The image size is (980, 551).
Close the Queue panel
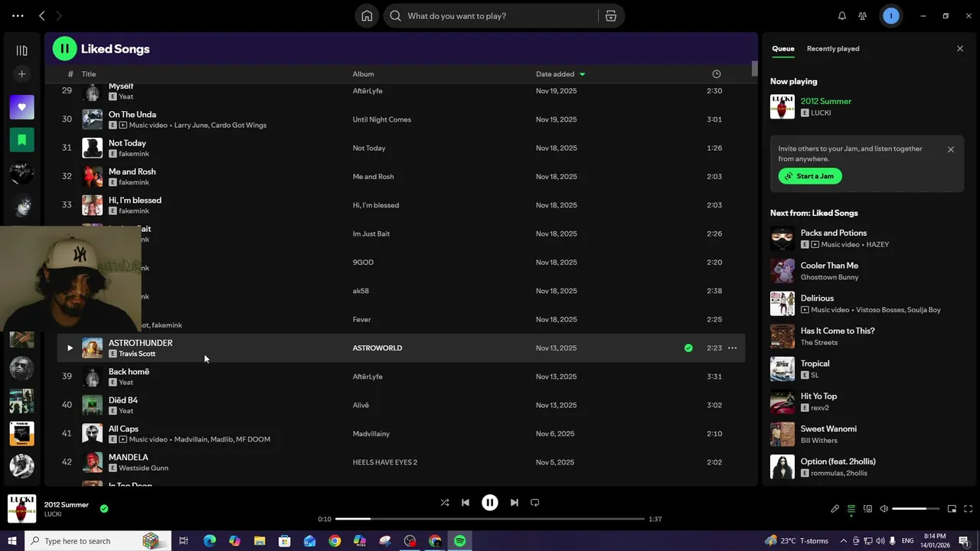[x=960, y=48]
